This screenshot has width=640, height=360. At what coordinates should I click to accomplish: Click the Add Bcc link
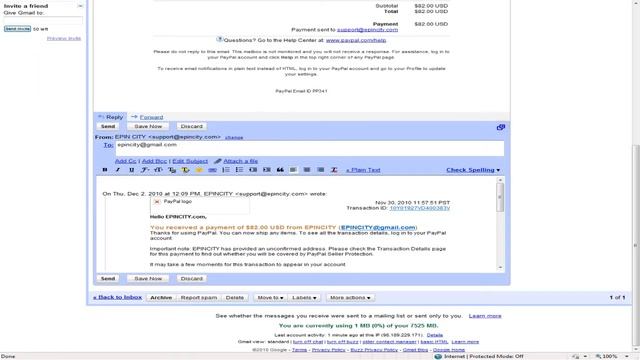(154, 161)
